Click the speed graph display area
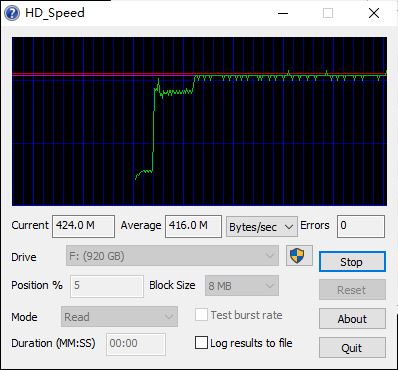 [x=199, y=121]
